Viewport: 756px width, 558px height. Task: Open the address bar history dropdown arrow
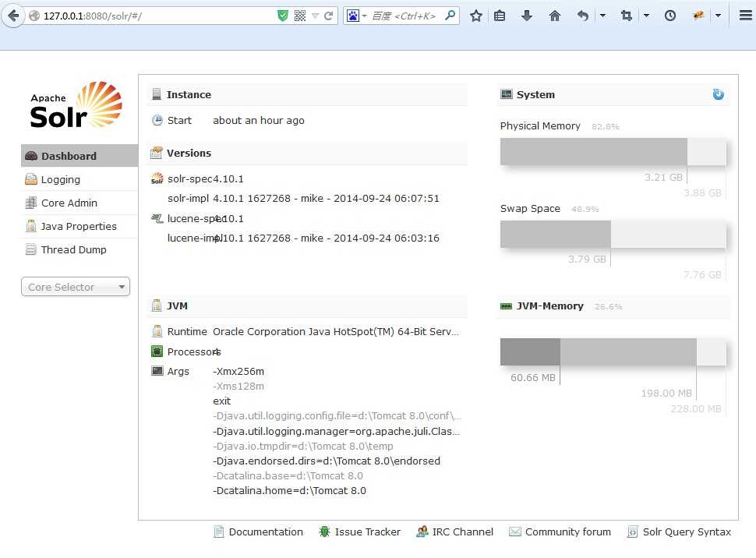(x=316, y=16)
